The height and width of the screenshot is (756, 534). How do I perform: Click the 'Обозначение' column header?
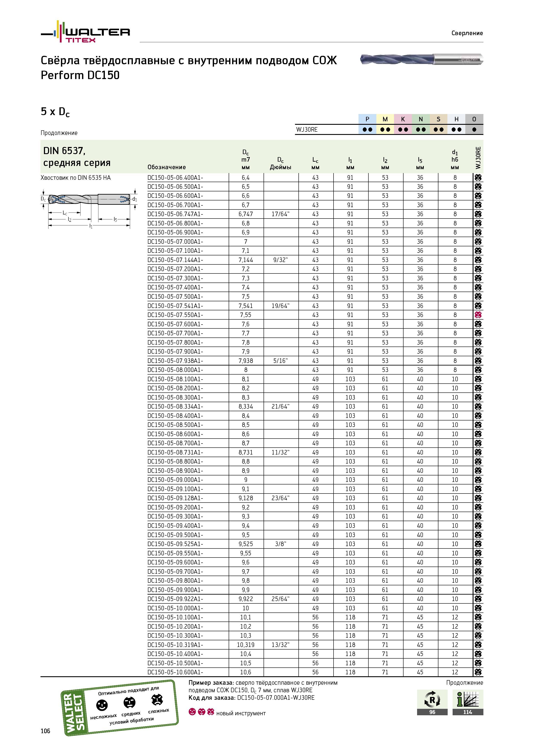coord(166,167)
